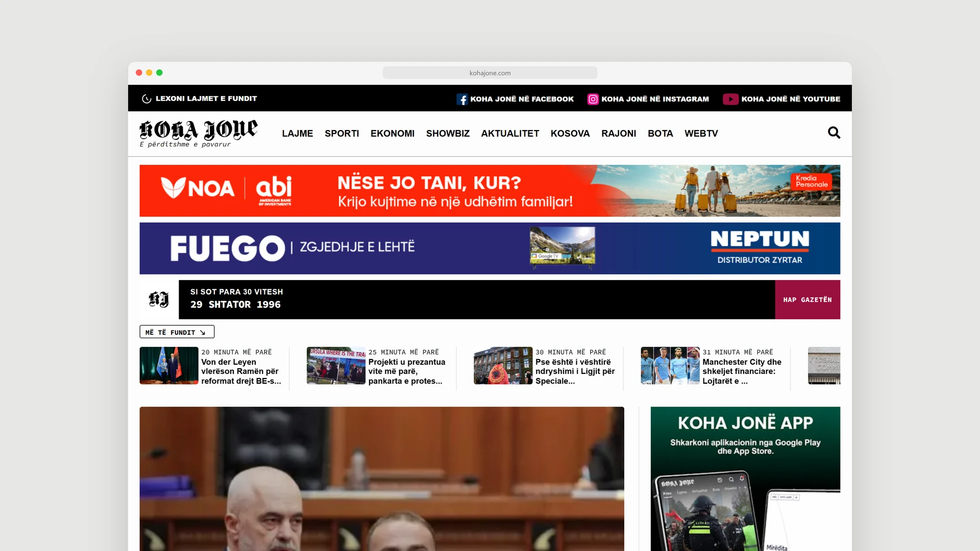Screen dimensions: 980x551
Task: Open Projekti u prezantua vite më parë headline
Action: [x=407, y=371]
